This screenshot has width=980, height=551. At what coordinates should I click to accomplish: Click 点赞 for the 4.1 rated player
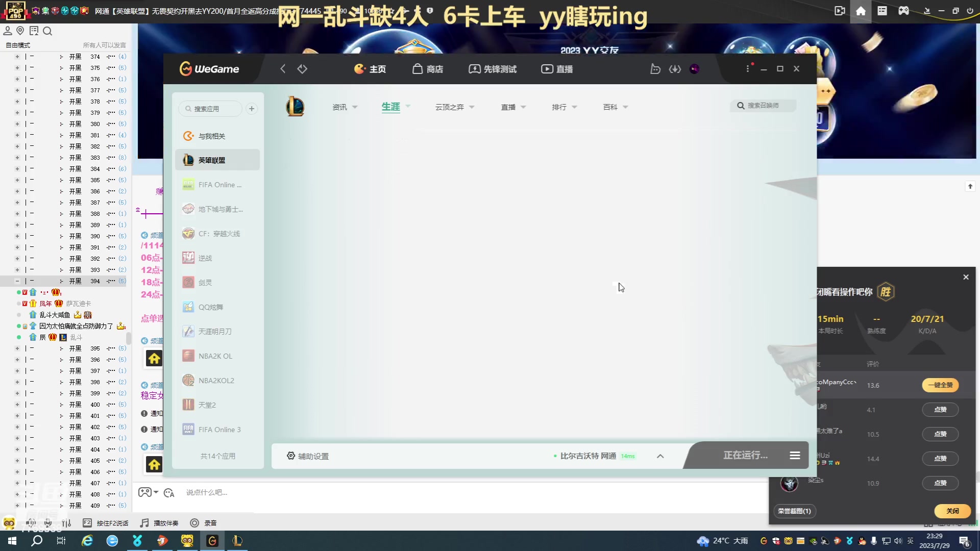[940, 410]
